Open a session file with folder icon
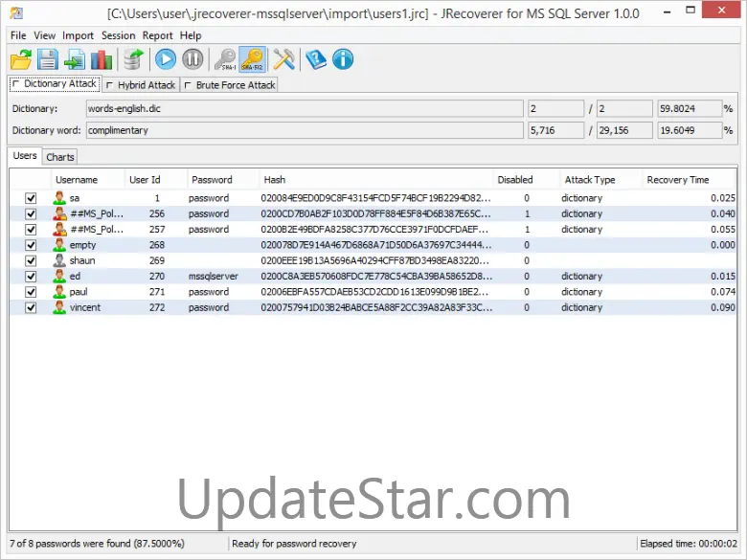The image size is (747, 560). [21, 60]
